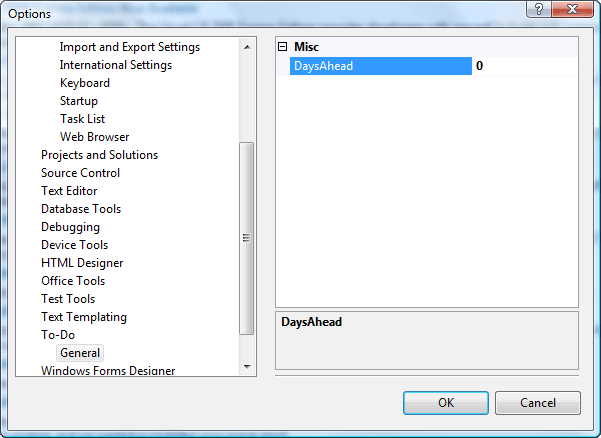Select the DaysAhead property row
The height and width of the screenshot is (438, 601).
(x=381, y=66)
